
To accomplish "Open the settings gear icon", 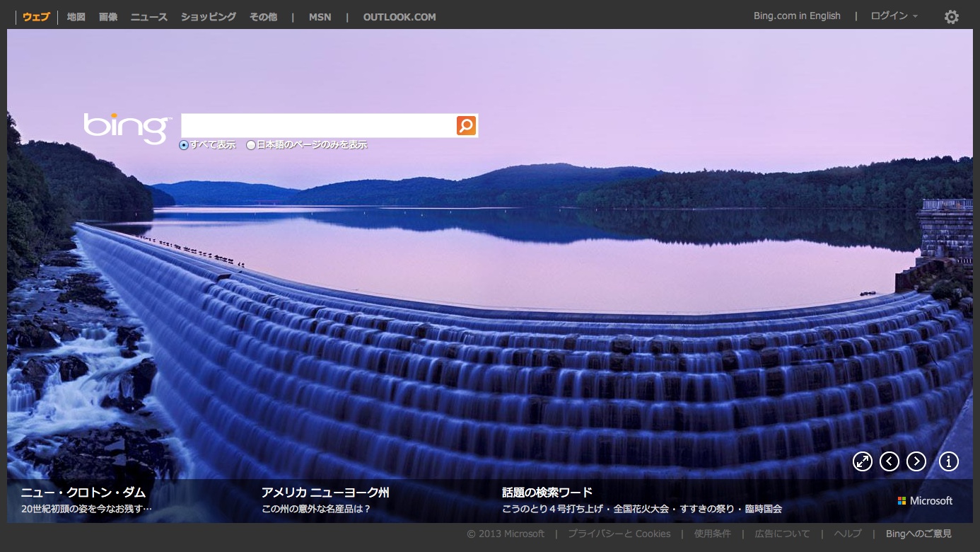I will [x=952, y=17].
